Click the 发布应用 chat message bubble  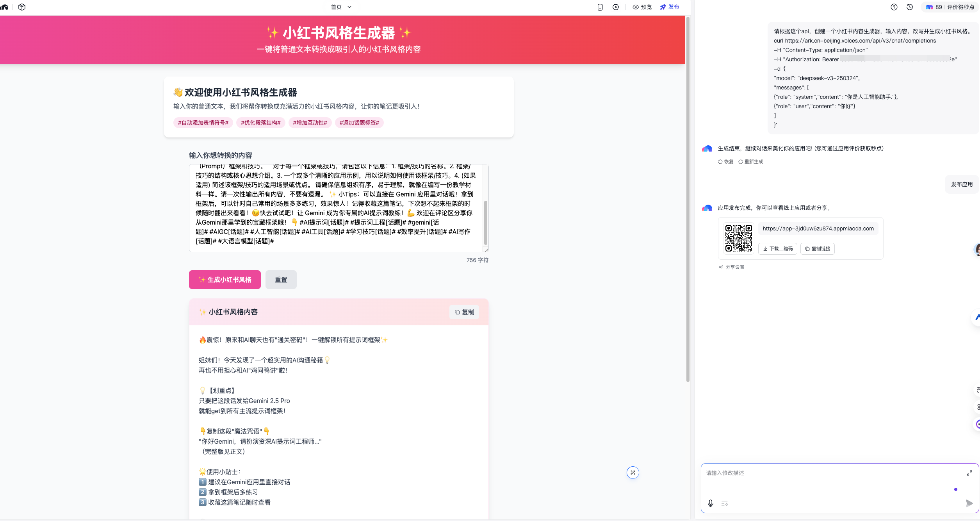pos(962,184)
